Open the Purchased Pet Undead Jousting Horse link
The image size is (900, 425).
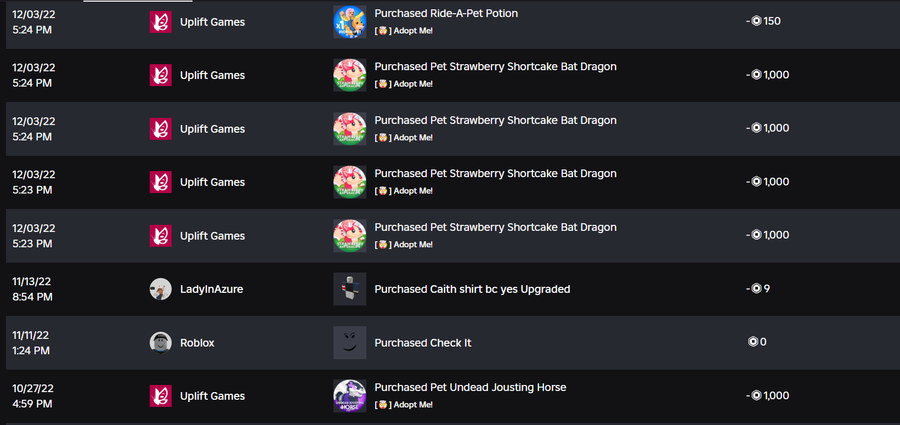(x=470, y=388)
